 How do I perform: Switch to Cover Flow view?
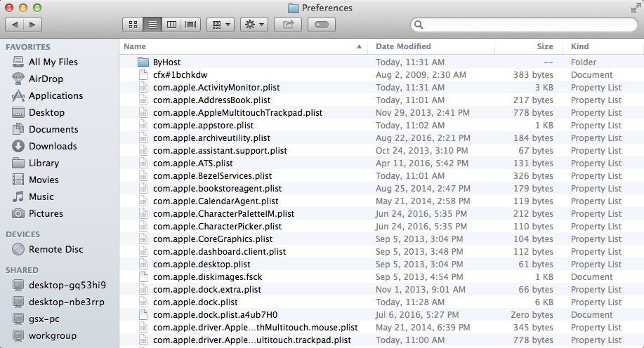(190, 25)
